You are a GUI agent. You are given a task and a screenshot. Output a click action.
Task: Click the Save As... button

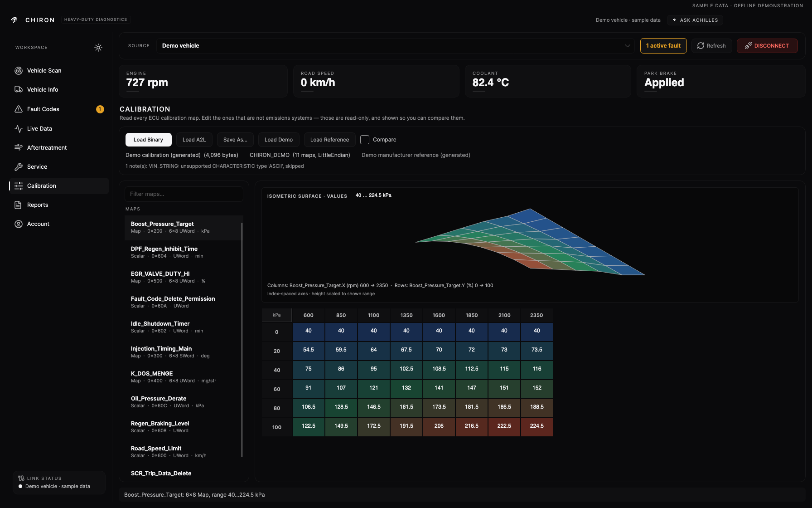tap(235, 140)
